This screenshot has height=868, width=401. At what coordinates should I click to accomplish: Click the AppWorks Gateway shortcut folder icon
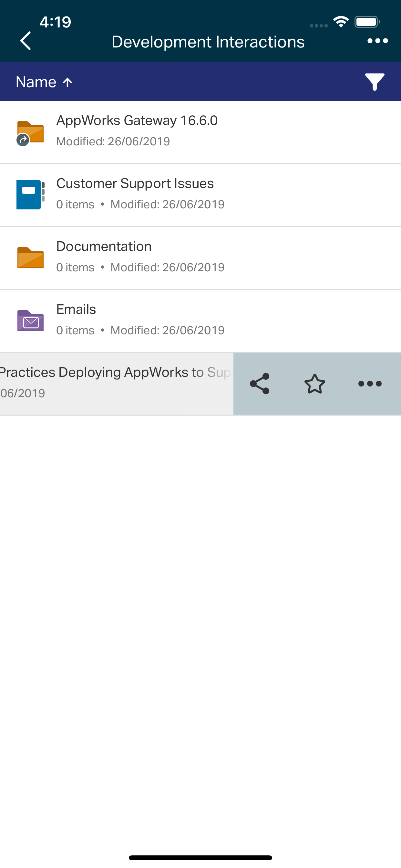(30, 133)
